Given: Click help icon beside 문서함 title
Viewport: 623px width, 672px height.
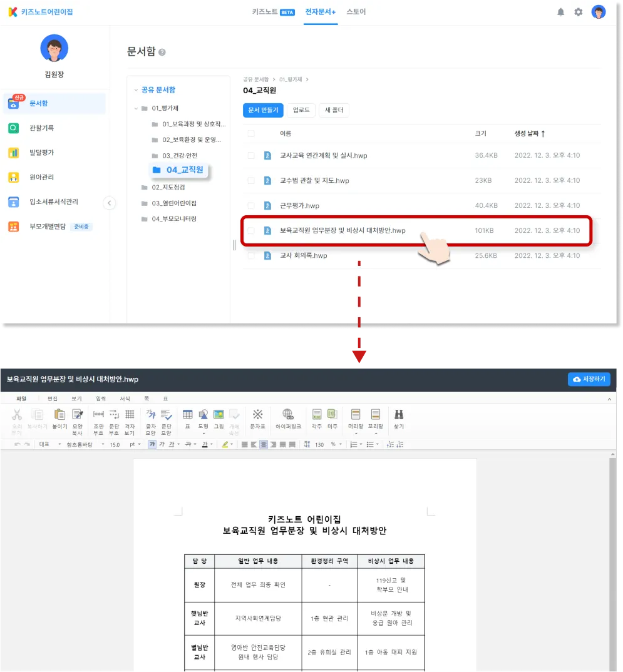Looking at the screenshot, I should [x=162, y=53].
